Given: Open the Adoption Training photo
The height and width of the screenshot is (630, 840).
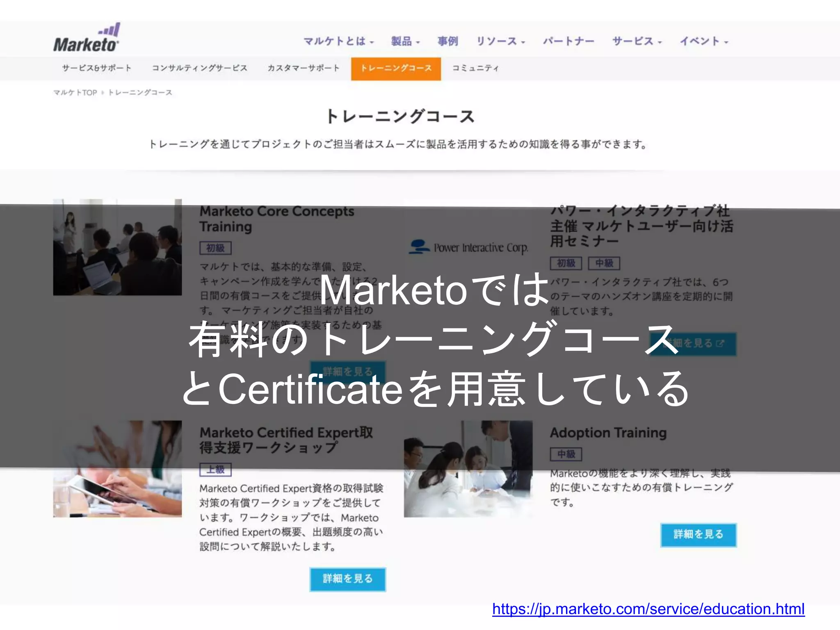Looking at the screenshot, I should (468, 469).
